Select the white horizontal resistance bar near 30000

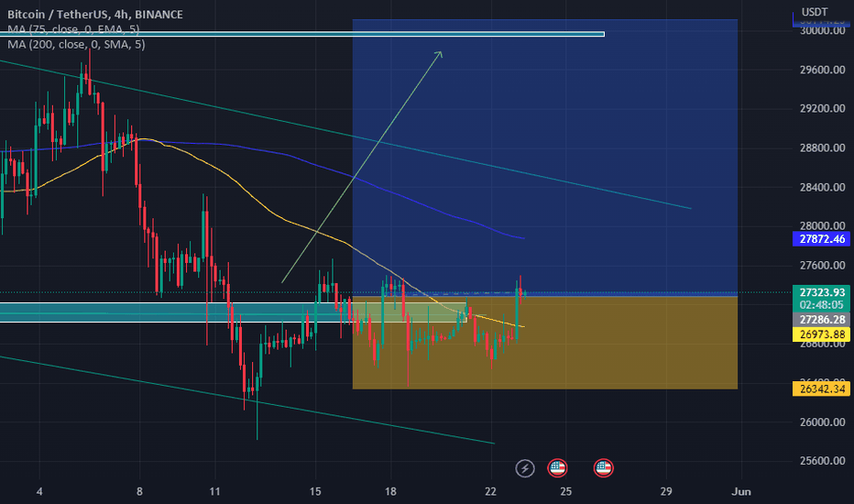click(302, 34)
